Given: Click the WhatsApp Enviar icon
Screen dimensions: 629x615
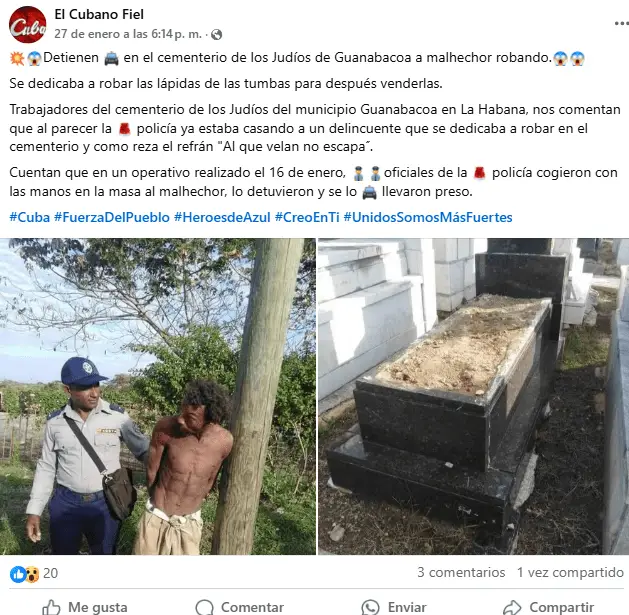Looking at the screenshot, I should [x=370, y=607].
